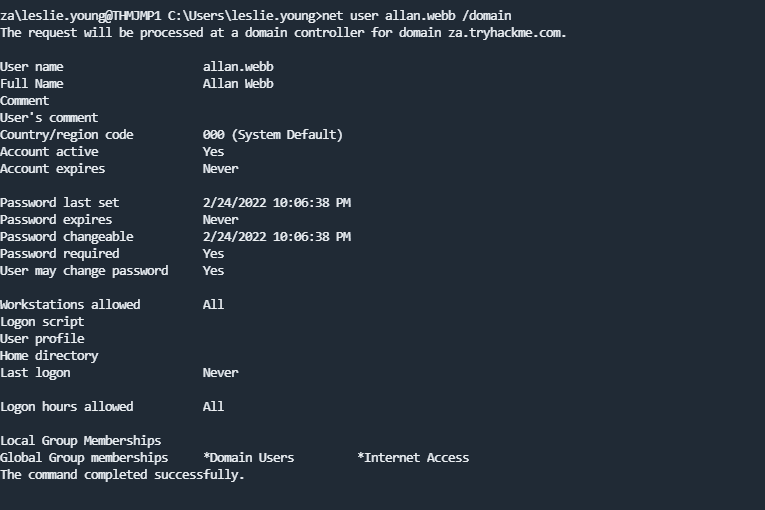This screenshot has width=765, height=510.
Task: Click the '*Domain Users' group entry
Action: (x=248, y=458)
